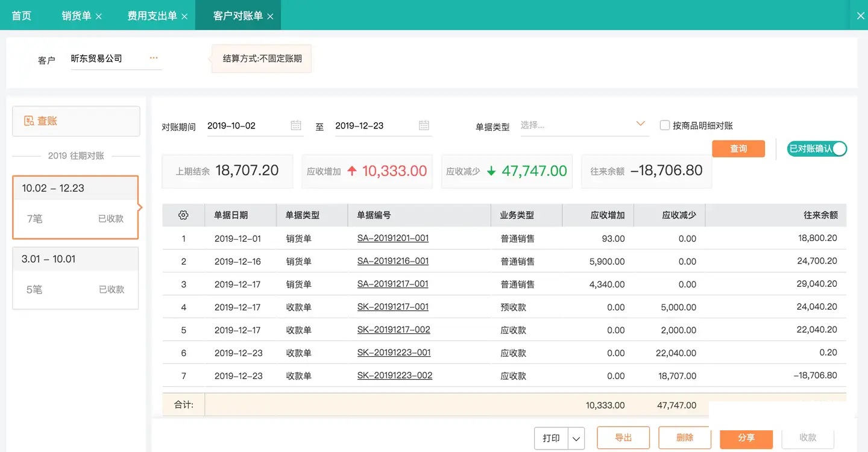Viewport: 868px width, 452px height.
Task: Open document link SA-20191201-001
Action: (x=393, y=238)
